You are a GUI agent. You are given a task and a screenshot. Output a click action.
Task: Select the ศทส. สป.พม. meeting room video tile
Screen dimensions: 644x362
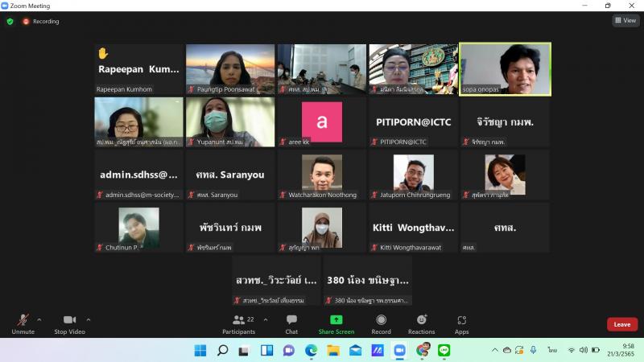pos(322,69)
